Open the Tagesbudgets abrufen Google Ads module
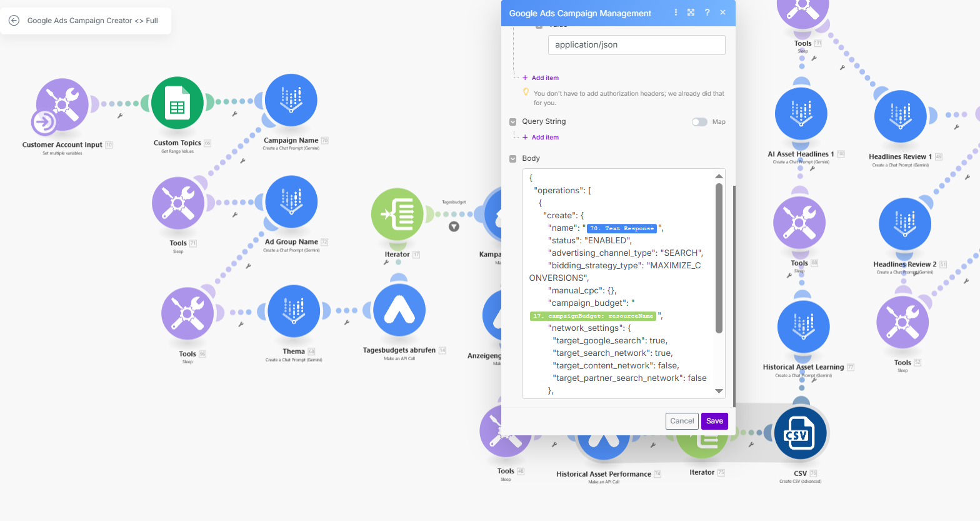The width and height of the screenshot is (980, 521). point(399,310)
